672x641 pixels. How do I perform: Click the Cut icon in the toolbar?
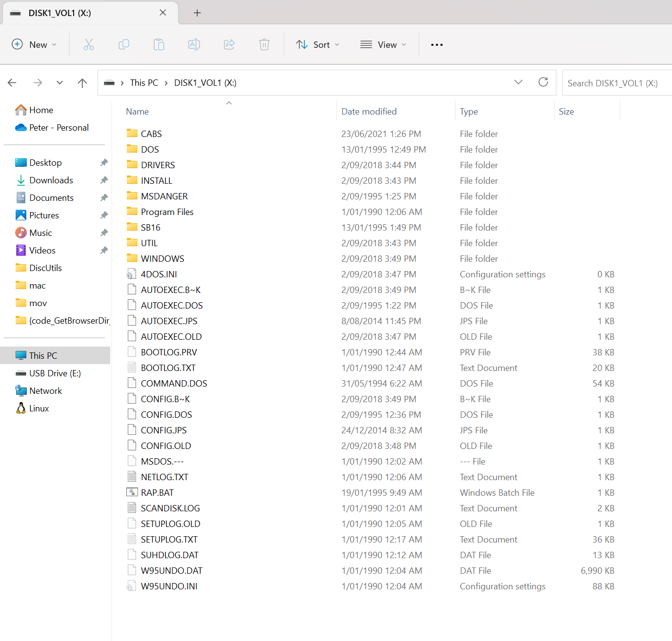[x=89, y=44]
